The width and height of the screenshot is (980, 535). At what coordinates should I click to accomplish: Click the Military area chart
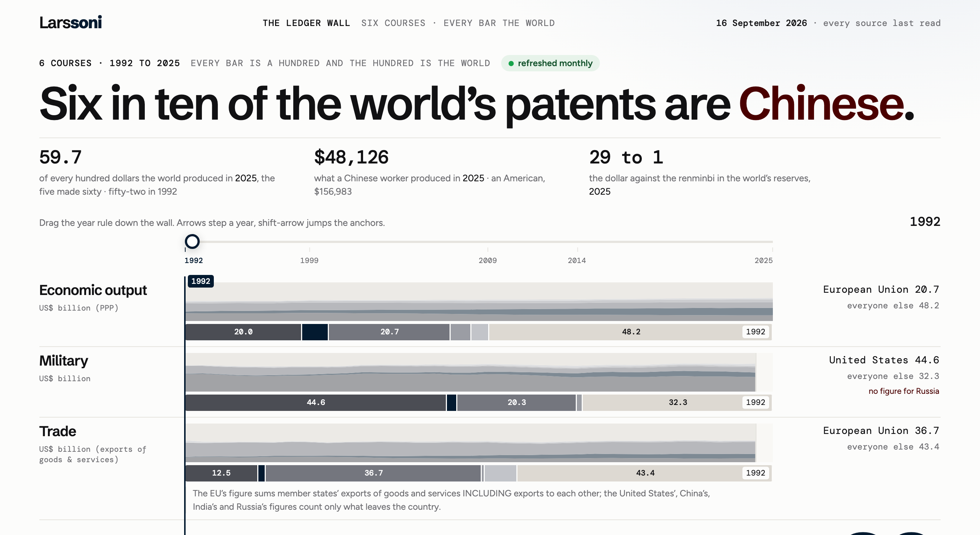(479, 372)
